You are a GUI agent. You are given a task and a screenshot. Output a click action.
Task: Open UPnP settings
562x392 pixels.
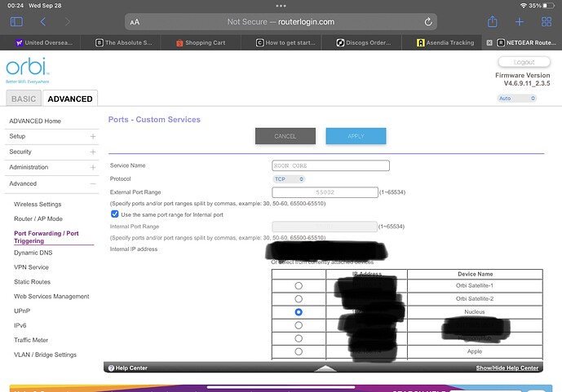click(22, 311)
